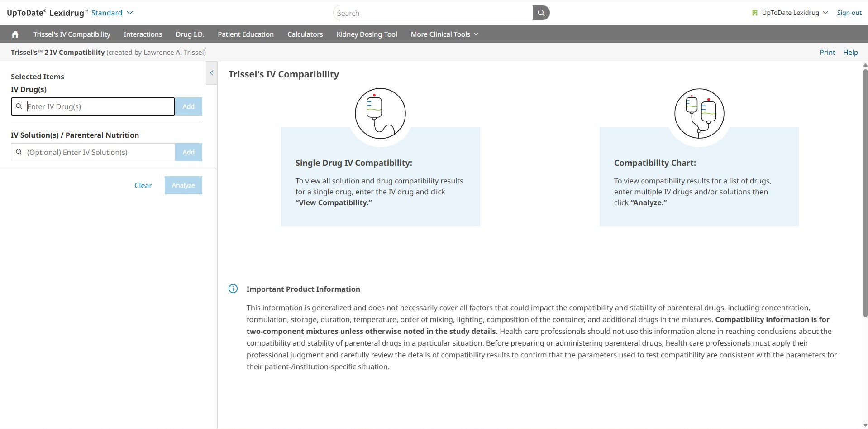This screenshot has height=429, width=868.
Task: Open the UpToDate Lexidrug account dropdown
Action: (794, 13)
